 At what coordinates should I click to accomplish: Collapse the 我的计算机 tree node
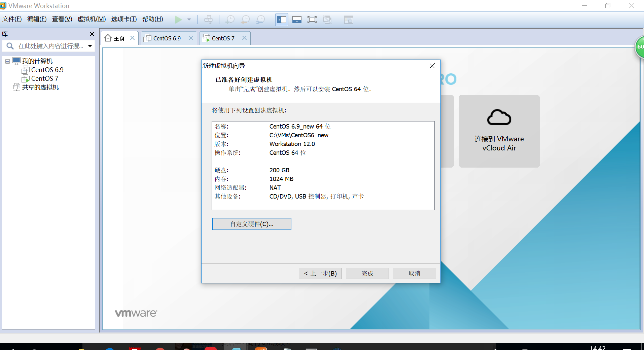tap(7, 61)
